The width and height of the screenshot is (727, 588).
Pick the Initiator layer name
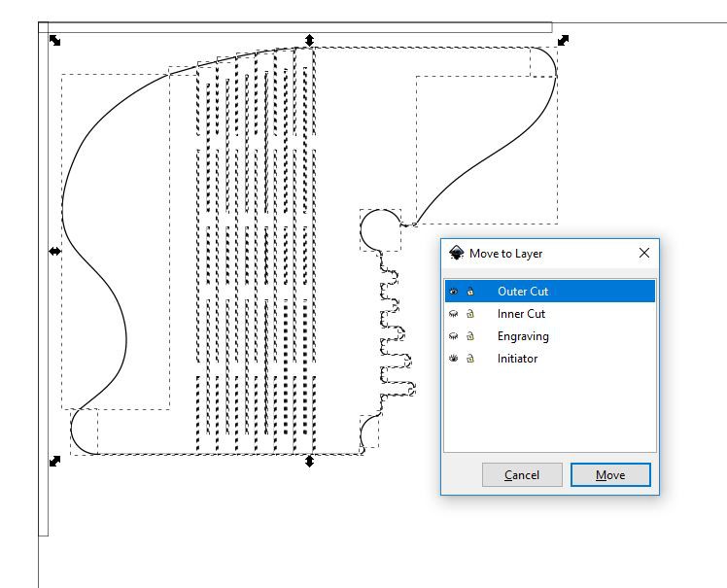517,359
